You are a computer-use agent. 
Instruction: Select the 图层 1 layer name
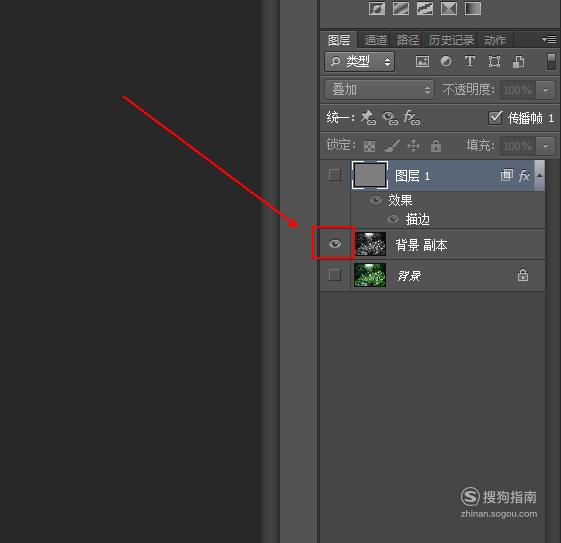point(412,176)
